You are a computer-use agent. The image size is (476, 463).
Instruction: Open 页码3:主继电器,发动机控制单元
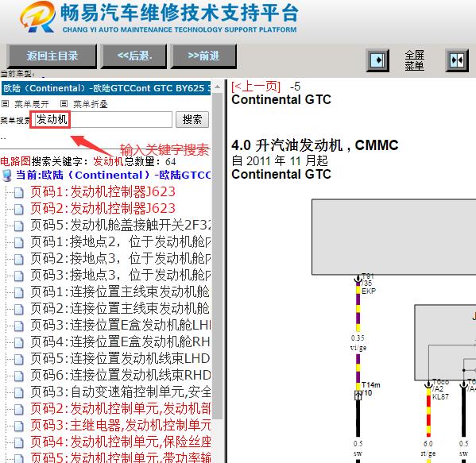pyautogui.click(x=121, y=426)
